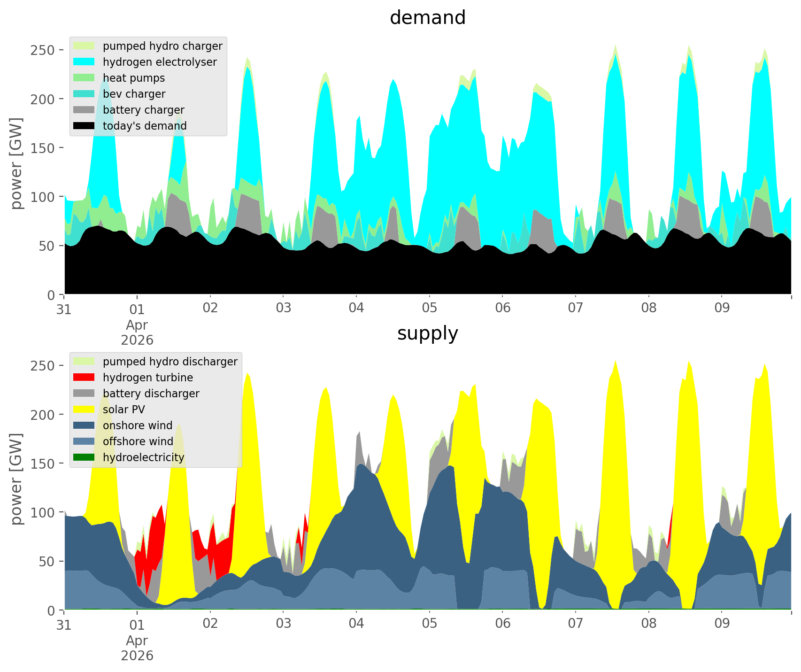Viewport: 801px width, 672px height.
Task: Click the 'supply' chart title
Action: coord(427,333)
